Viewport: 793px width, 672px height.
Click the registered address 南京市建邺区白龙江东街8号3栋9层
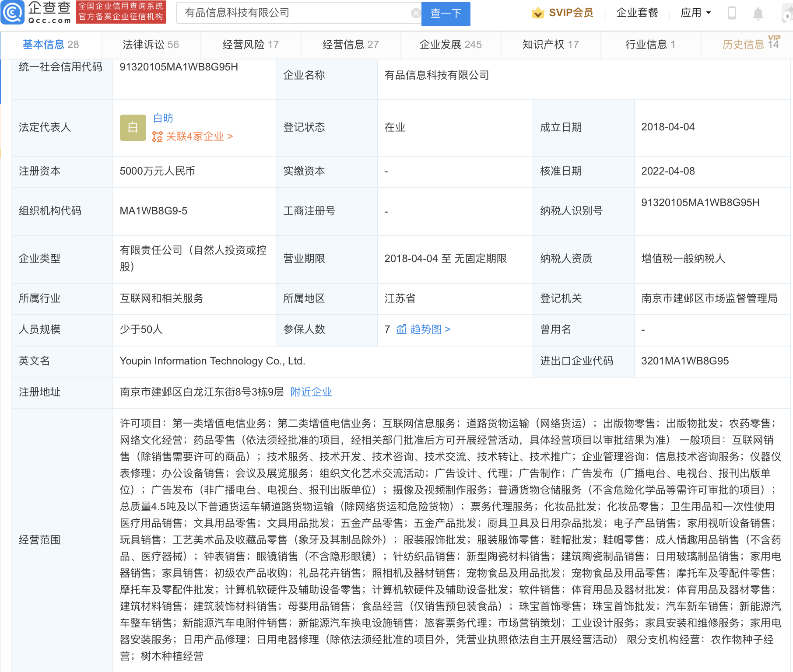coord(202,392)
